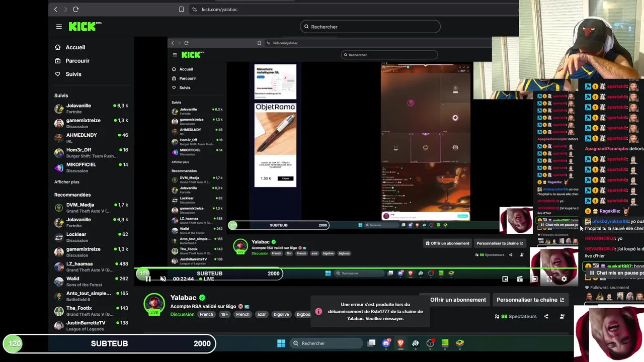Open Brave browser from the taskbar
644x362 pixels.
(400, 343)
